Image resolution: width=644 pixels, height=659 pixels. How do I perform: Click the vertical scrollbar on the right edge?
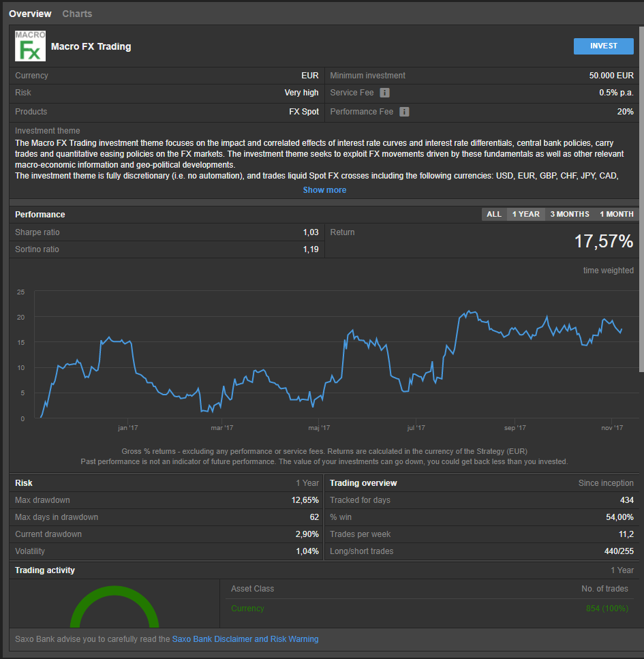[641, 200]
